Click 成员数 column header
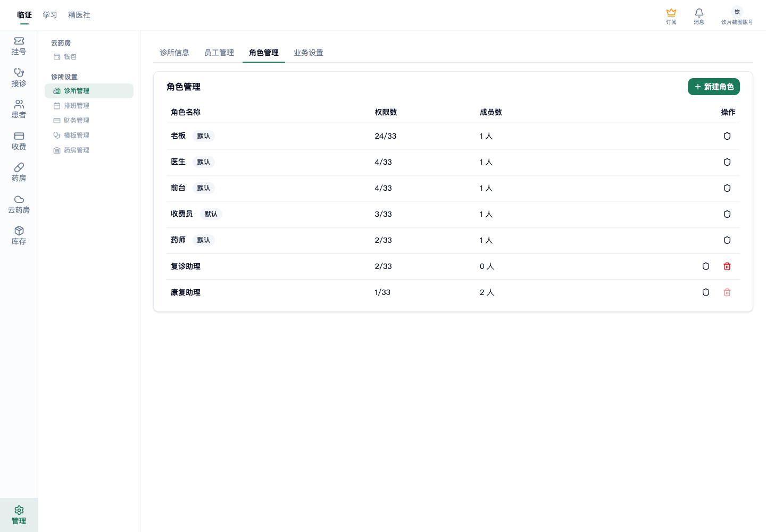The width and height of the screenshot is (766, 532). [491, 112]
